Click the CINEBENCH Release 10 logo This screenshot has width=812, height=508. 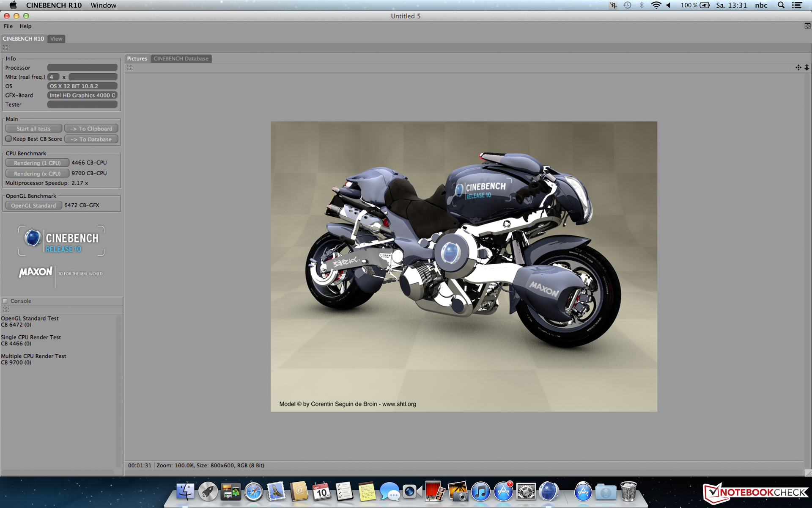[61, 241]
